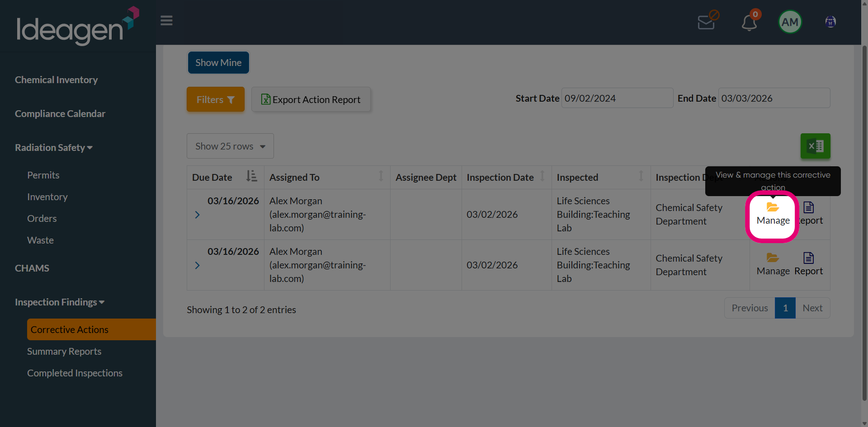
Task: Open Show 25 rows dropdown
Action: tap(230, 146)
